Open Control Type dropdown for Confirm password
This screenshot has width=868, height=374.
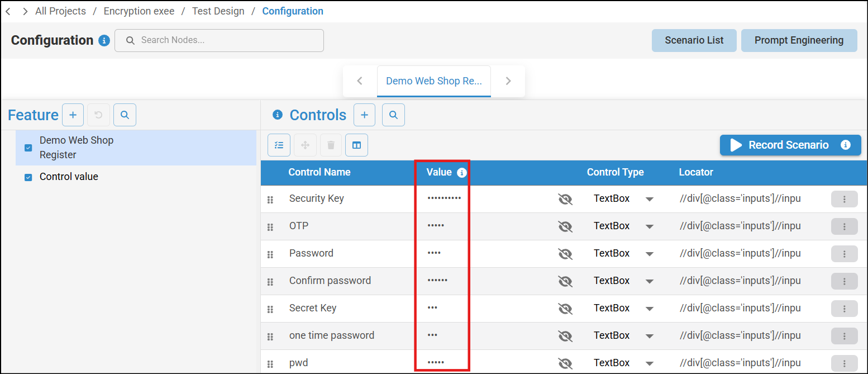649,281
